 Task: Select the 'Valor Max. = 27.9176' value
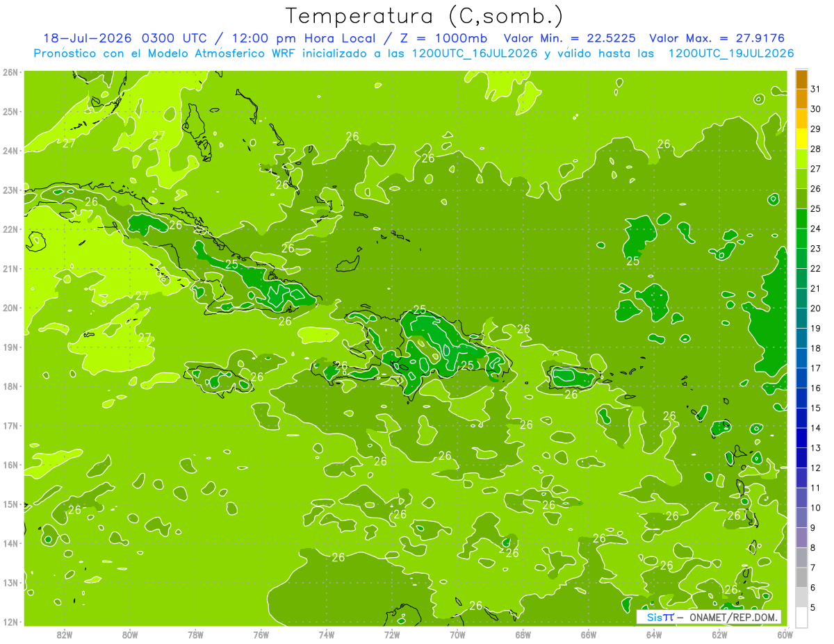pyautogui.click(x=717, y=38)
